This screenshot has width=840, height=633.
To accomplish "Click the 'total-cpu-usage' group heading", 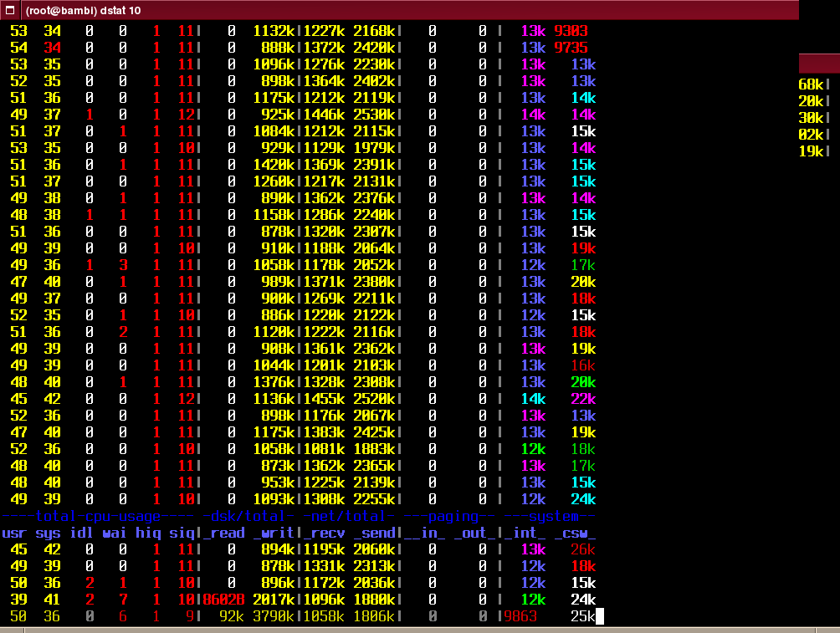I will pyautogui.click(x=98, y=516).
